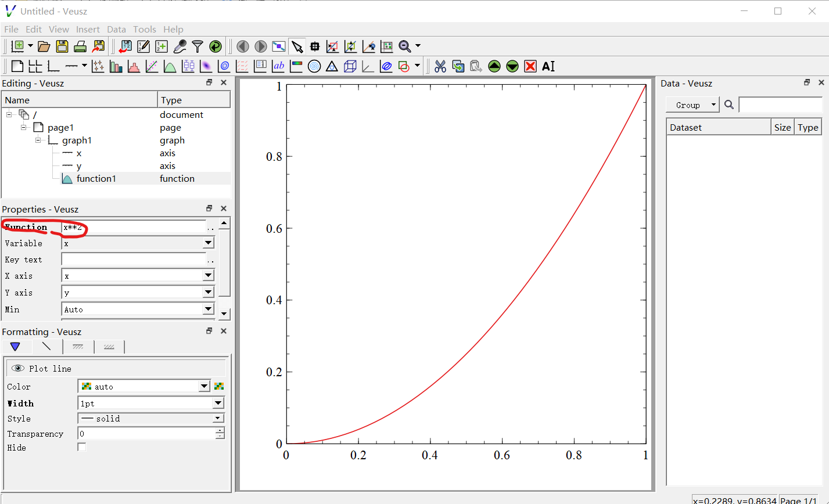Image resolution: width=829 pixels, height=504 pixels.
Task: Click the zoom menu magnifier icon
Action: tap(405, 46)
